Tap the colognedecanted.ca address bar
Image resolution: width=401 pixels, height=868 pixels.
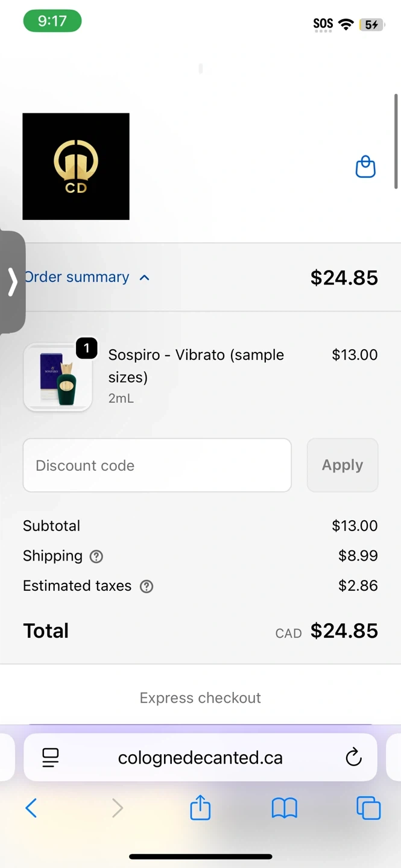pyautogui.click(x=200, y=758)
